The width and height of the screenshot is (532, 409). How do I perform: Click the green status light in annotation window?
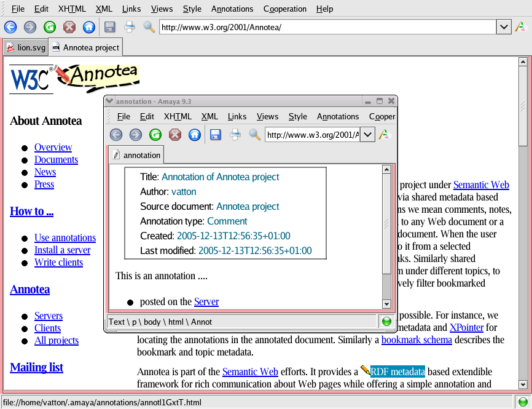tap(386, 321)
